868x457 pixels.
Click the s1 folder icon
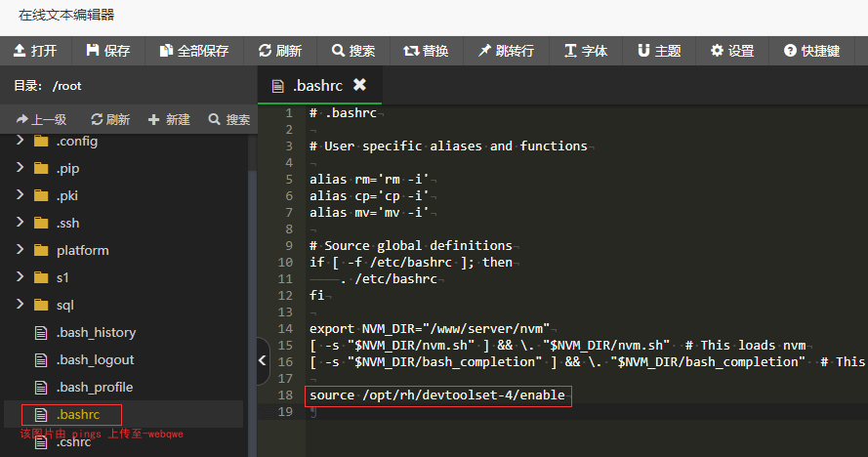41,277
